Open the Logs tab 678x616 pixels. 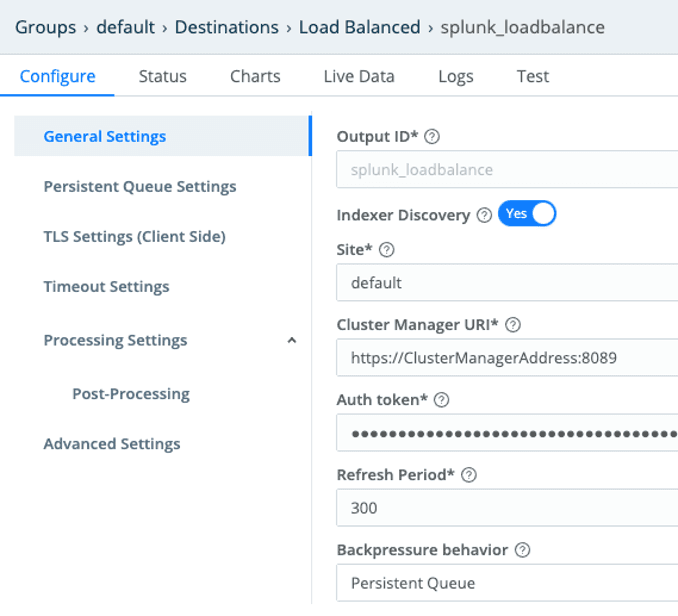tap(455, 76)
